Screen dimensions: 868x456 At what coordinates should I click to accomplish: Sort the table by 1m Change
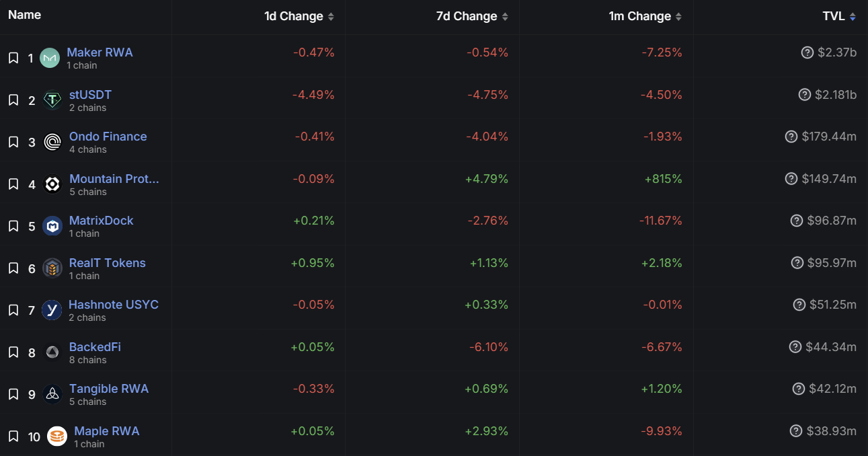[645, 16]
